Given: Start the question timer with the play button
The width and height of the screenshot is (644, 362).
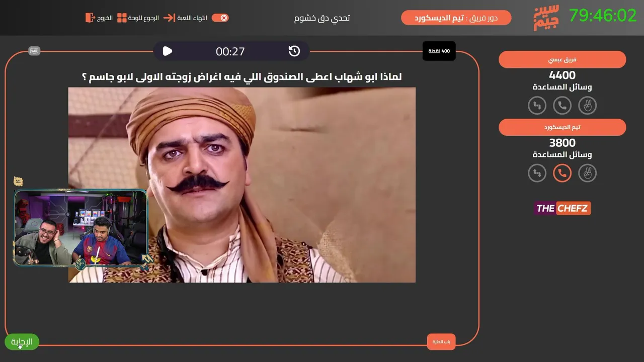Looking at the screenshot, I should [168, 51].
